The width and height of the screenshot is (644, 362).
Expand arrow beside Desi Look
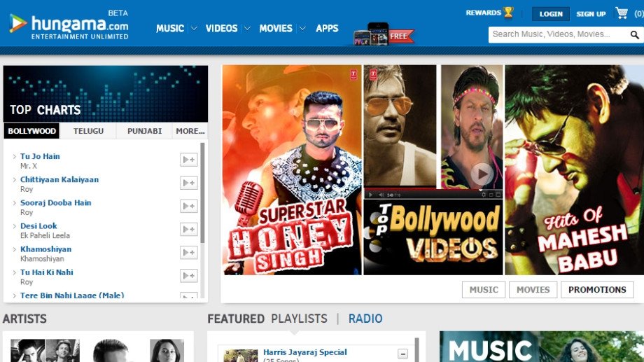pos(15,226)
